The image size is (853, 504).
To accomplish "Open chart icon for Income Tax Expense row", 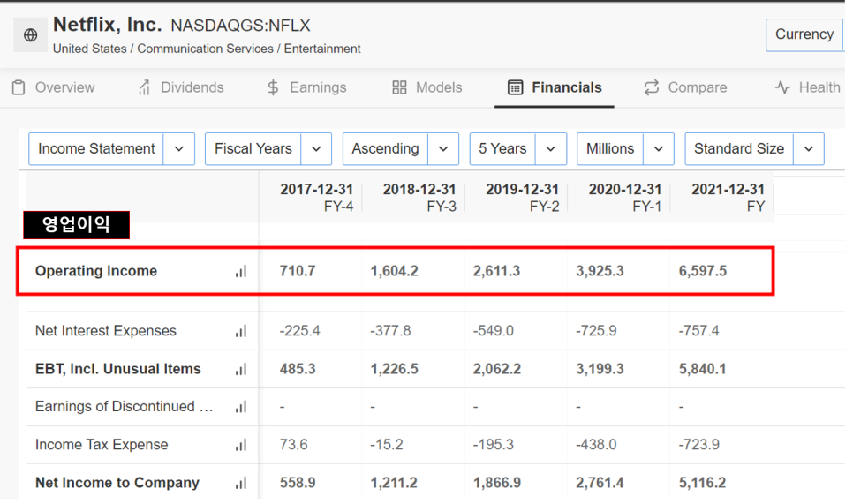I will [x=241, y=445].
